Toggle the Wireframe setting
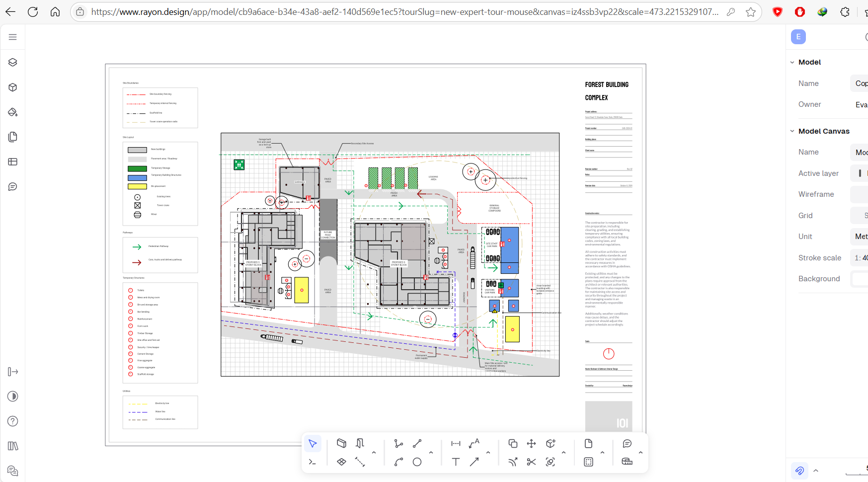The width and height of the screenshot is (868, 482). pyautogui.click(x=859, y=194)
